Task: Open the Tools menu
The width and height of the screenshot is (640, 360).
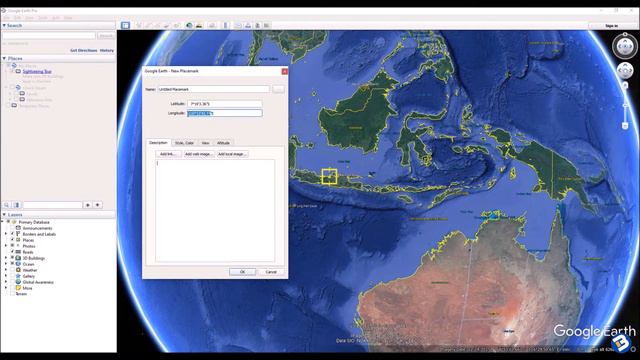Action: (43, 18)
